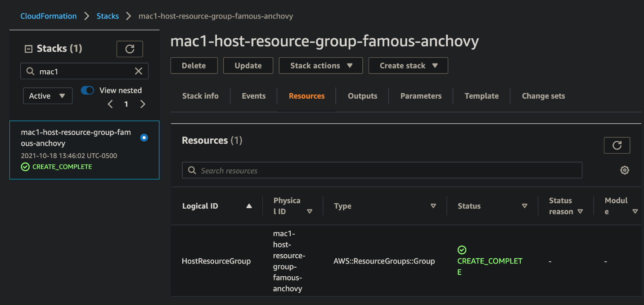Open the Stack actions dropdown
Viewport: 644px width, 305px height.
(321, 65)
